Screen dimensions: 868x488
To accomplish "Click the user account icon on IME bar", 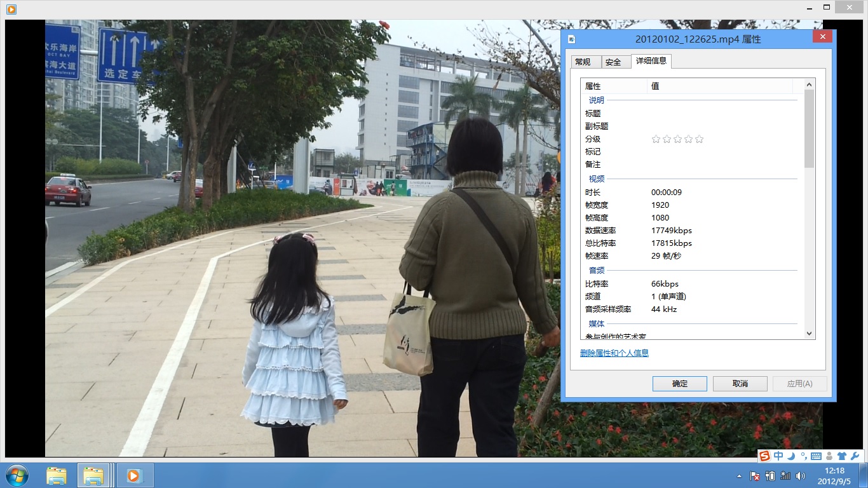I will pos(829,456).
